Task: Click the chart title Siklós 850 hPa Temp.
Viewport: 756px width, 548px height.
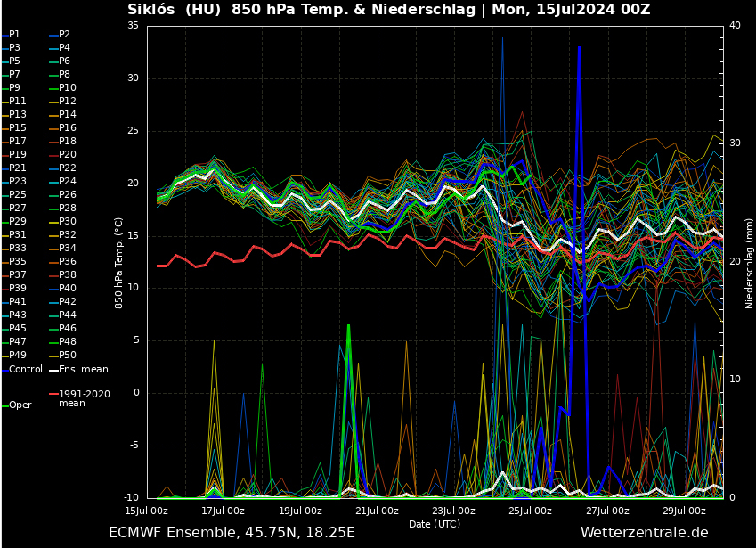Action: [x=388, y=10]
